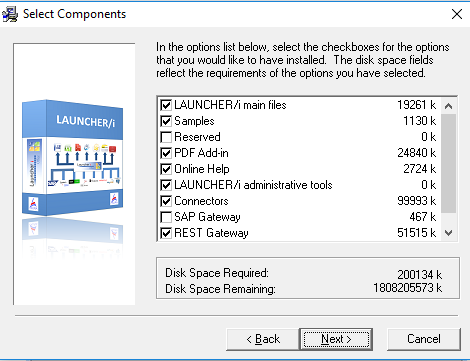Toggle the Connectors checkbox
Viewport: 470px width, 361px height.
click(x=166, y=201)
